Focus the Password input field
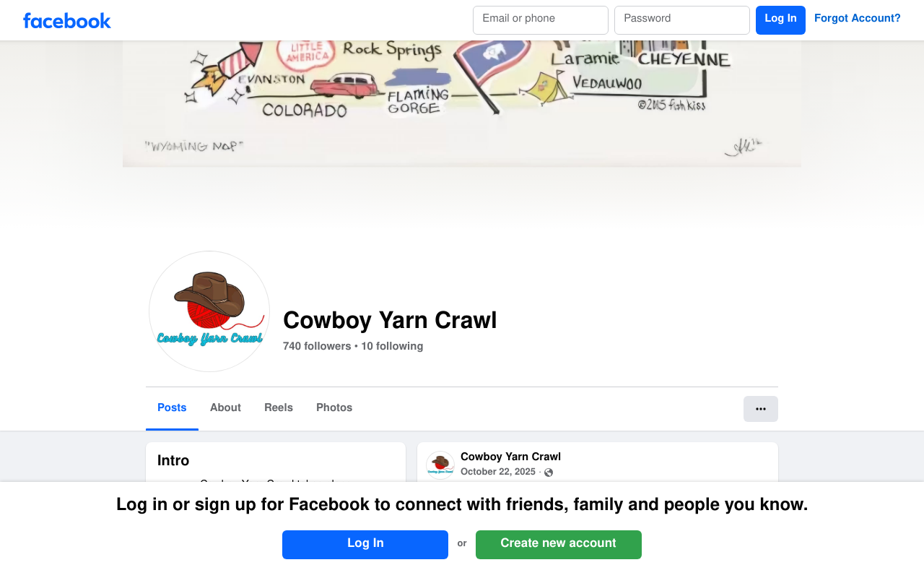 (682, 20)
